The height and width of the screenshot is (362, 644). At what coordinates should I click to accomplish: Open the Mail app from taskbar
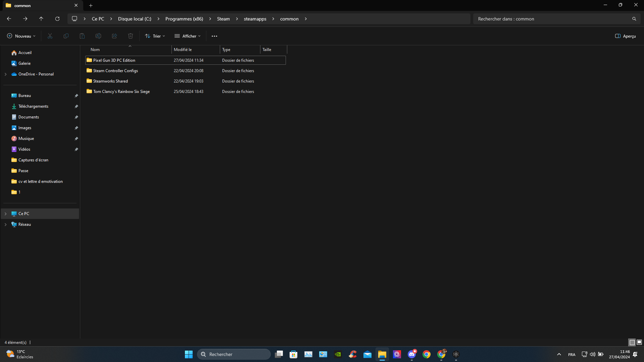367,354
